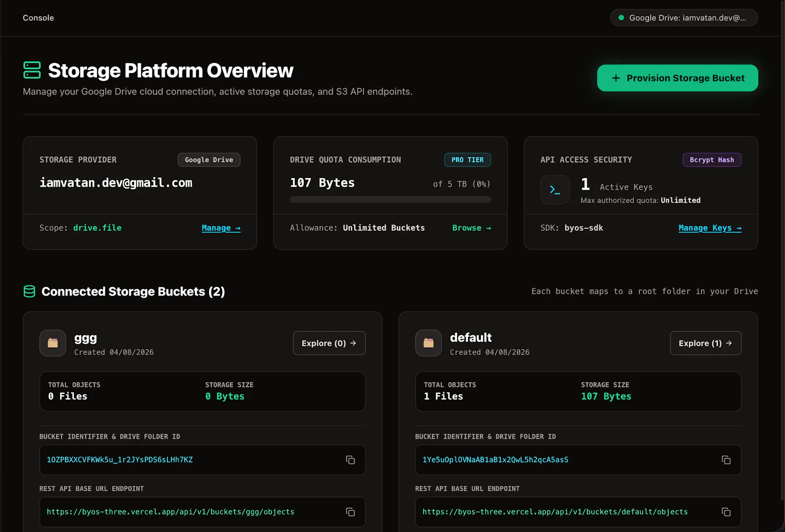785x532 pixels.
Task: Click the ggg bucket name
Action: tap(85, 338)
